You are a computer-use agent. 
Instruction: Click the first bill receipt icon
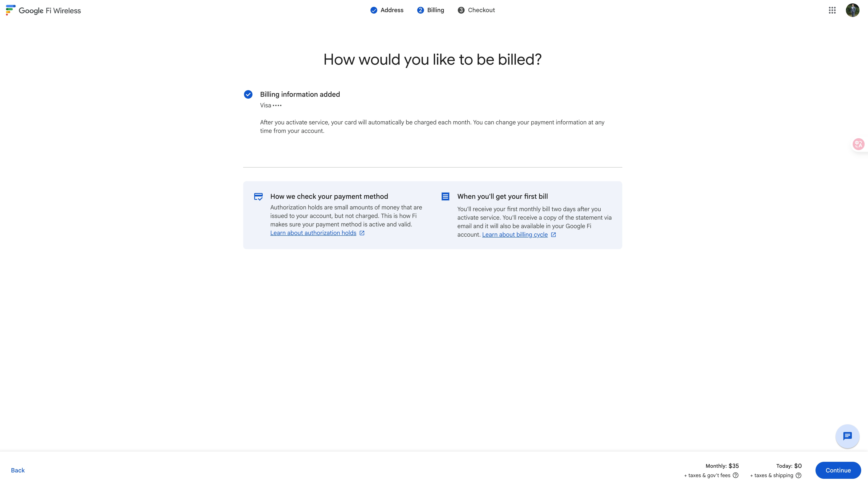(x=445, y=196)
